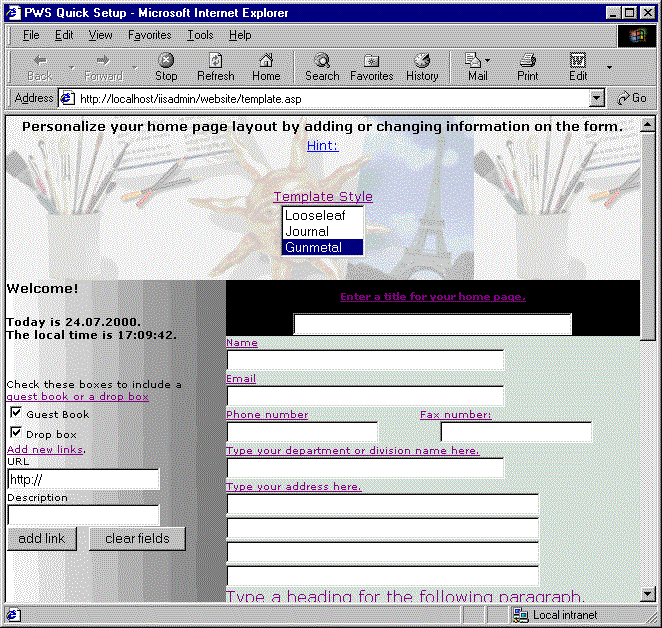Open Favorites from the toolbar
Image resolution: width=662 pixels, height=628 pixels.
point(372,68)
